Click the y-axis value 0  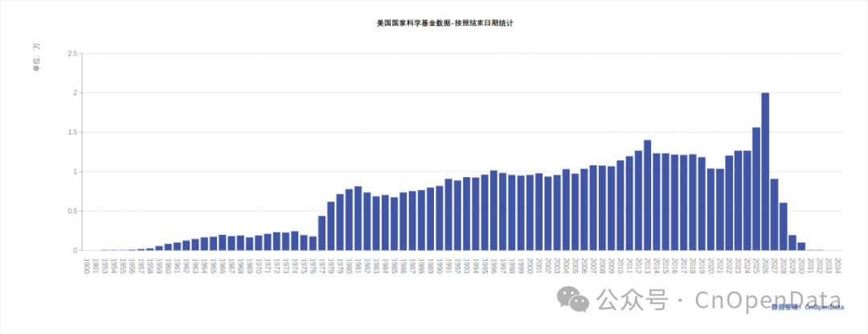pyautogui.click(x=76, y=250)
